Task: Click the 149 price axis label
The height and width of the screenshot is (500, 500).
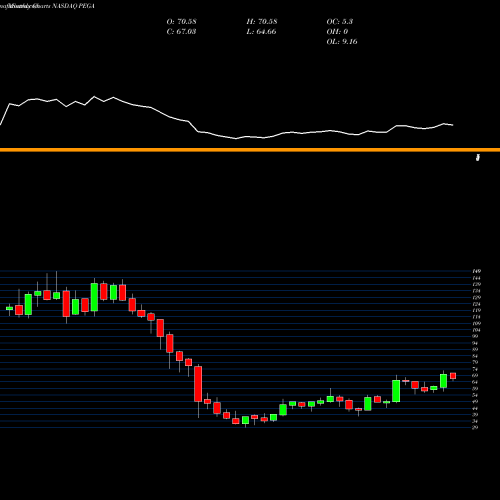Action: click(x=476, y=271)
